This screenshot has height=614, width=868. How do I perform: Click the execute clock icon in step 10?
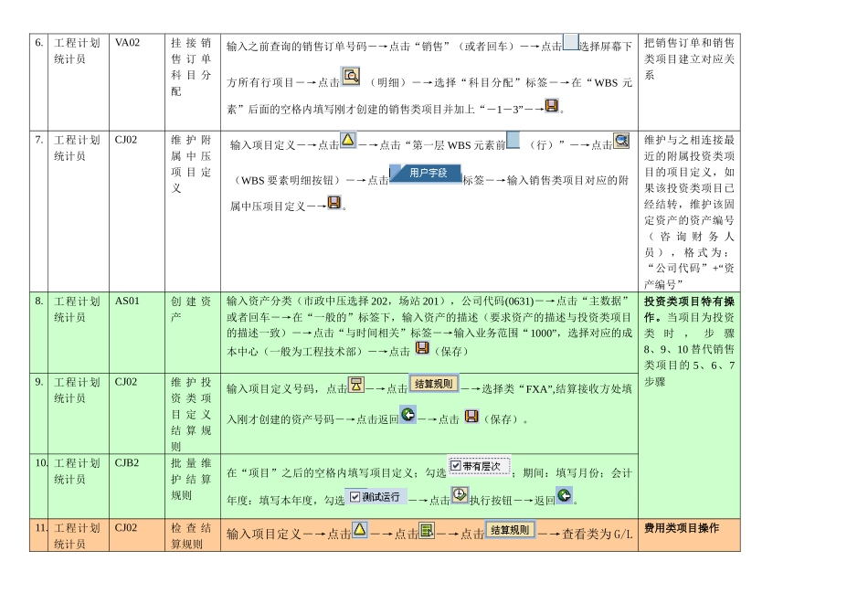[460, 494]
